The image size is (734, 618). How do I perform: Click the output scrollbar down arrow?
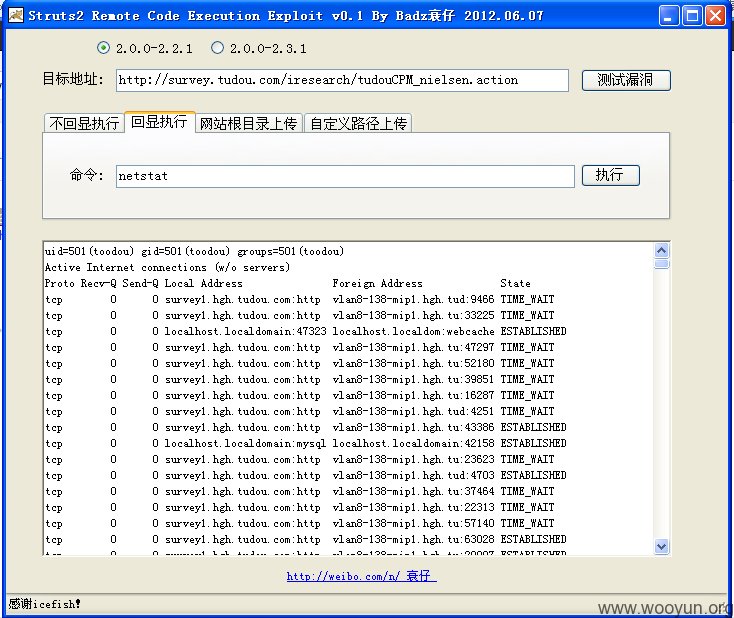661,546
